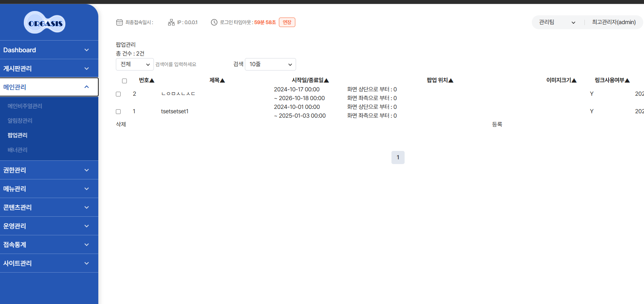Check the checkbox for row number 2
This screenshot has height=304, width=644.
[118, 94]
